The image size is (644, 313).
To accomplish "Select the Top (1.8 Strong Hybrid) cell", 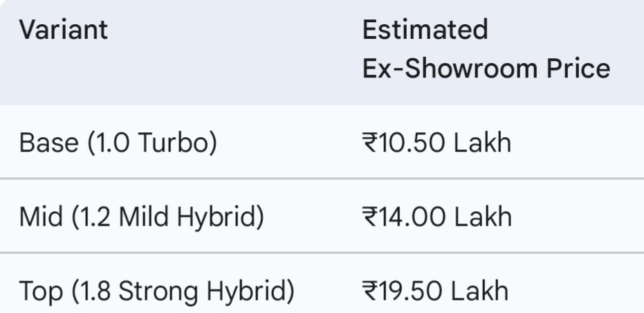I will [156, 291].
